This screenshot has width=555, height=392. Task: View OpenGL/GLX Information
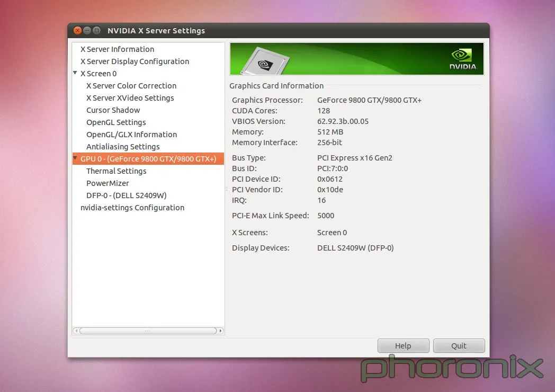click(132, 135)
